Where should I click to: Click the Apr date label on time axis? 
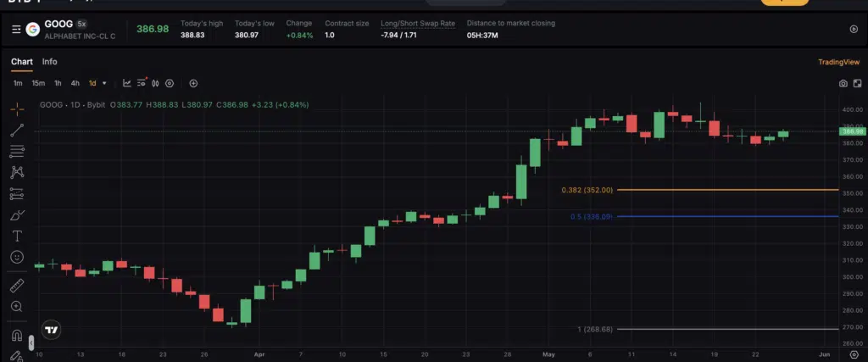[x=259, y=354]
